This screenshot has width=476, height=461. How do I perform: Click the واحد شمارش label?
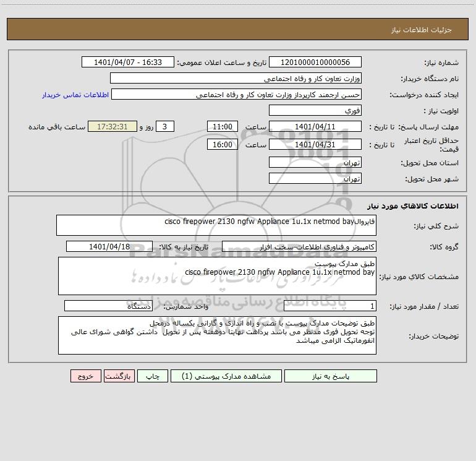pyautogui.click(x=186, y=307)
